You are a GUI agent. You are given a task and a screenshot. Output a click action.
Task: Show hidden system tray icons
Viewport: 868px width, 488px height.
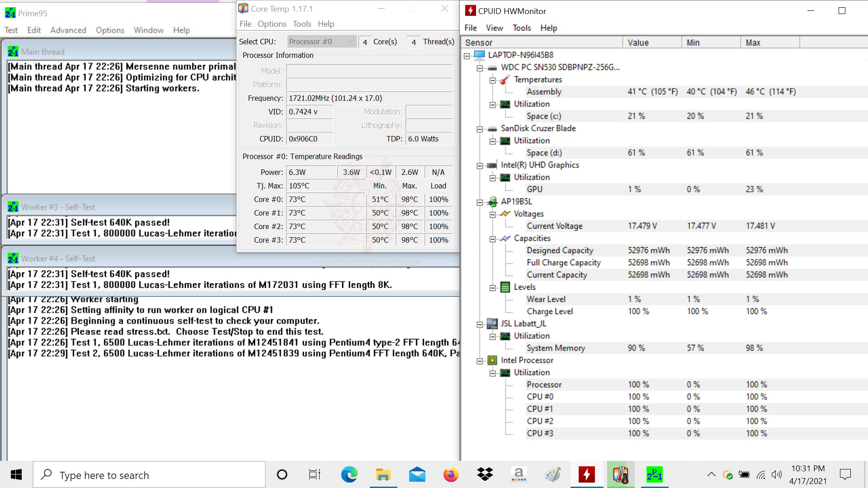click(711, 474)
